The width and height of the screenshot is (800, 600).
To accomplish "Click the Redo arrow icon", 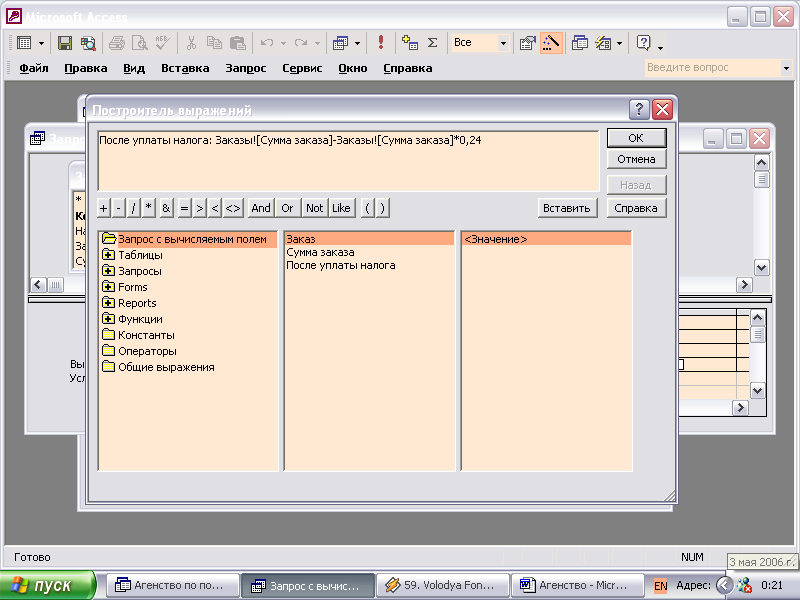I will click(x=301, y=43).
